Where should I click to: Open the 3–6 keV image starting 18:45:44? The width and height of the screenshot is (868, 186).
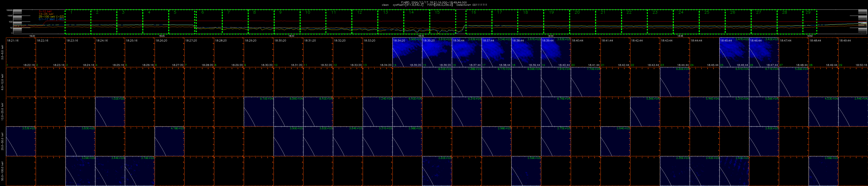coord(734,52)
